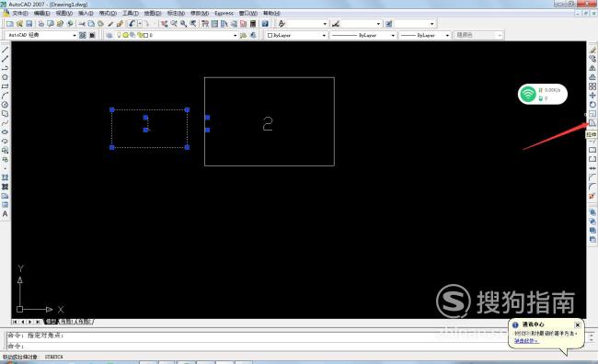Expand the text style dropdown
Viewport: 598px width, 364px height.
(x=325, y=24)
